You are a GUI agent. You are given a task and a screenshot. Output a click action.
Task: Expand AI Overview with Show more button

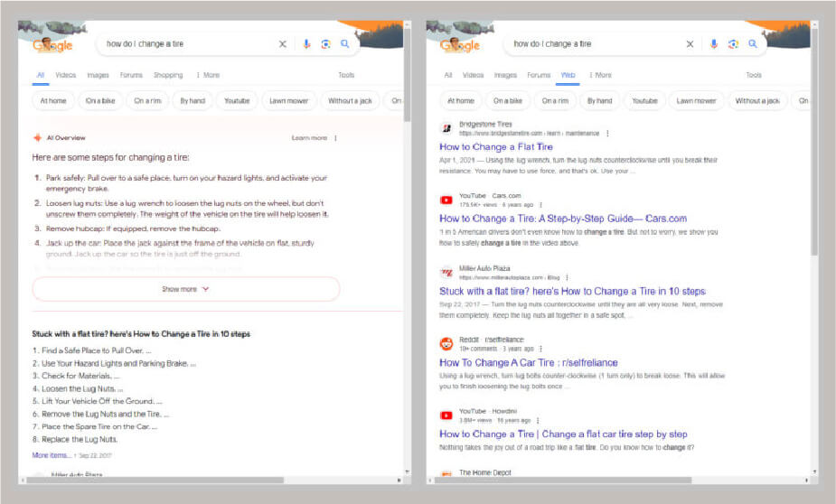[x=185, y=289]
